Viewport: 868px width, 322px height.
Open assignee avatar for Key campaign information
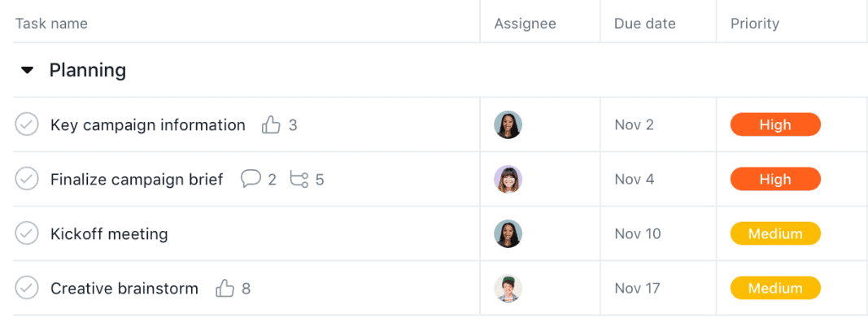[508, 124]
